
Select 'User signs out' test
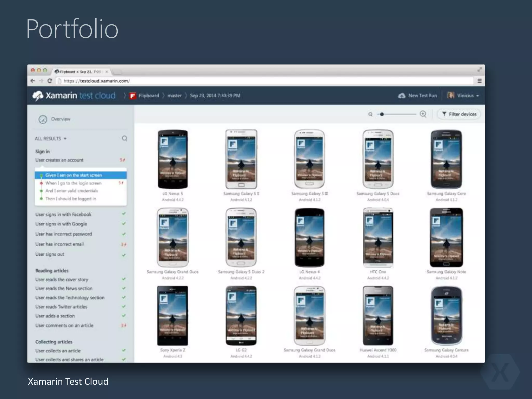coord(81,254)
